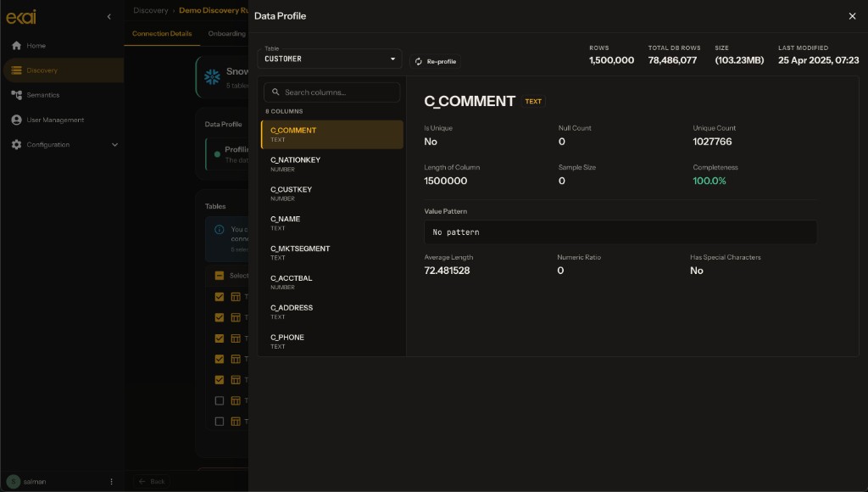This screenshot has width=868, height=492.
Task: Click the Length of Column value 1500000
Action: [x=446, y=182]
